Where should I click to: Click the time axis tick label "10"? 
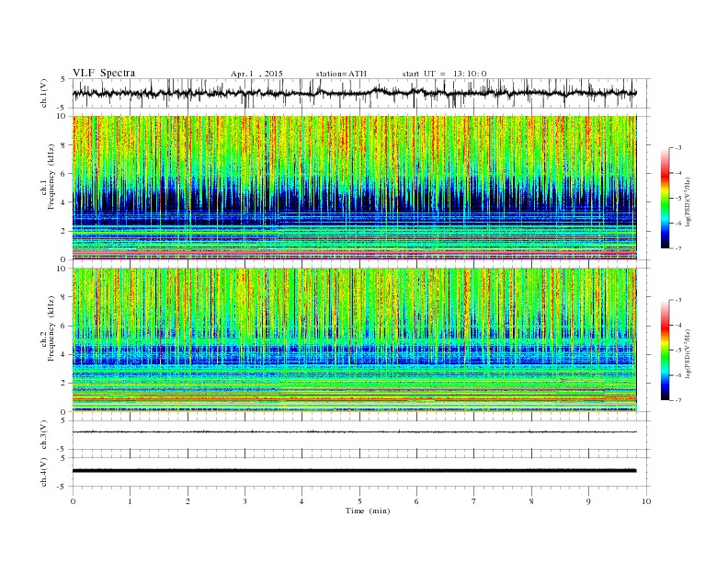tap(646, 501)
